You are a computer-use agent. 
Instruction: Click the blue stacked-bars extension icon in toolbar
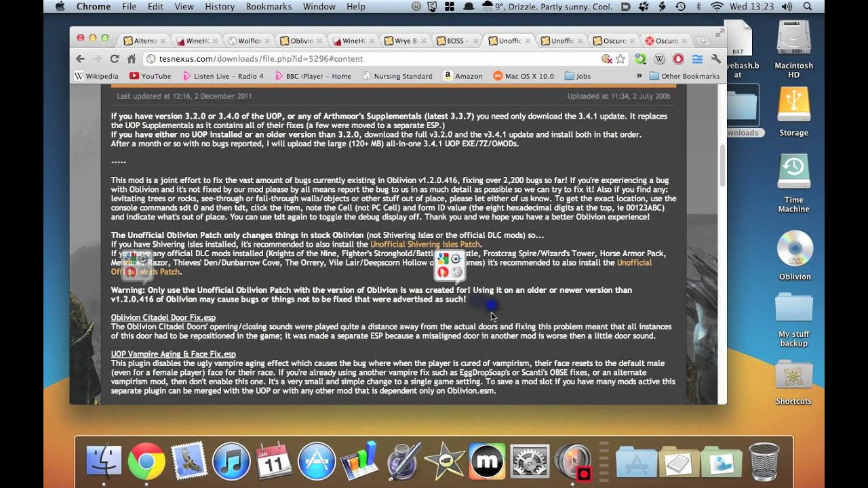[697, 59]
